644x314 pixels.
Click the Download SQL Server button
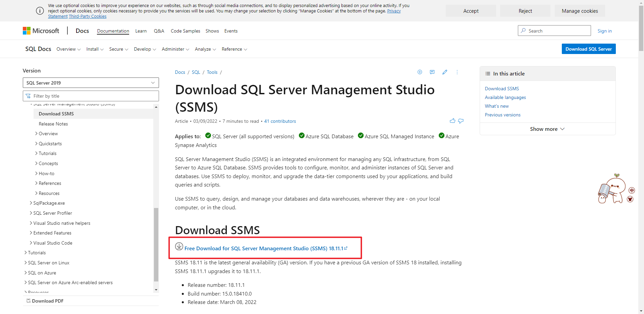click(x=589, y=49)
